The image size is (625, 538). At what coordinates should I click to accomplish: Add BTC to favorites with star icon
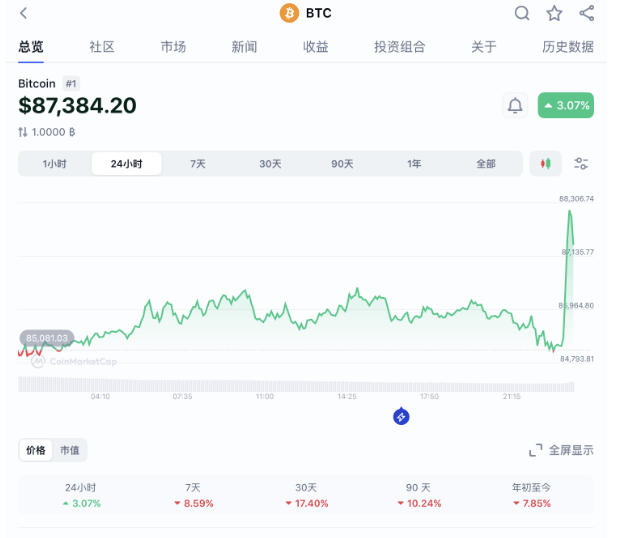[554, 13]
